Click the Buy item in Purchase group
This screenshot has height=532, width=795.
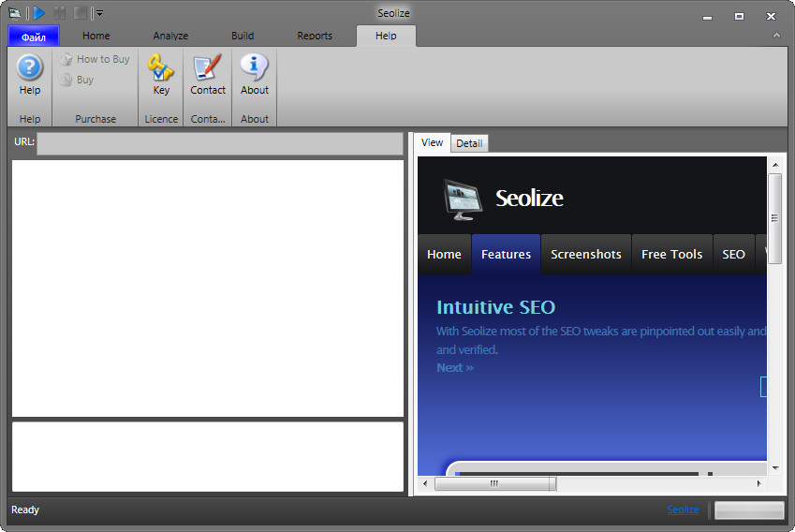tap(77, 80)
